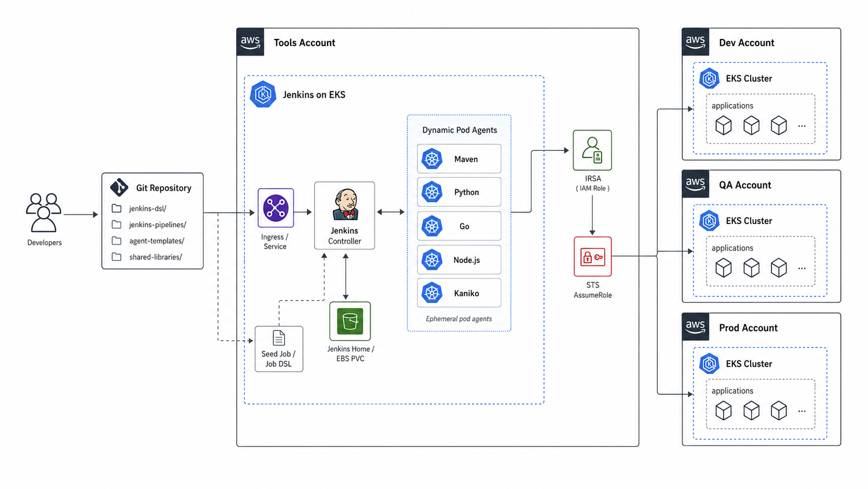The width and height of the screenshot is (868, 489).
Task: Click the Ingress / Service label
Action: 275,242
